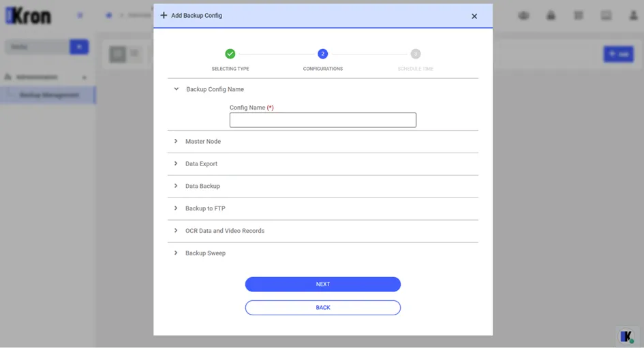Click the SCHEDULE TIME step label
Screen dimensions: 644x348
pyautogui.click(x=416, y=69)
